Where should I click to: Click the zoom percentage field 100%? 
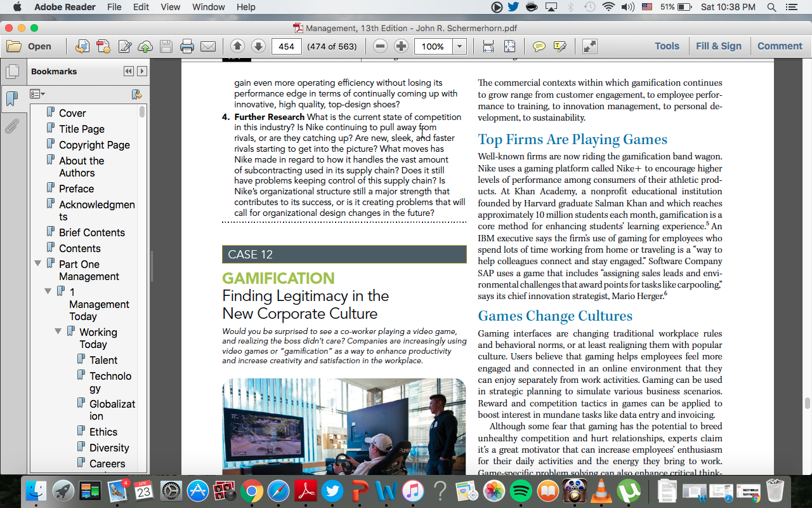tap(433, 46)
